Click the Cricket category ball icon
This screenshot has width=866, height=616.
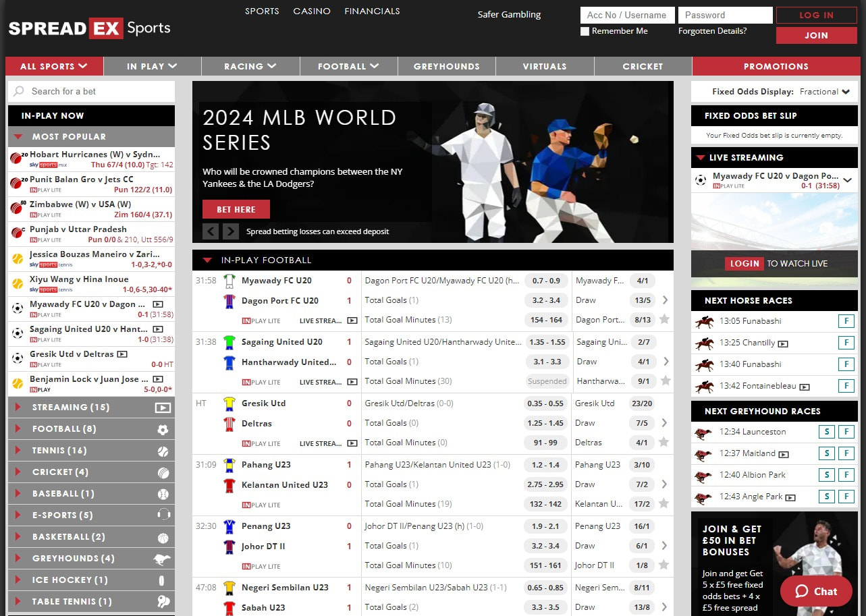tap(163, 472)
